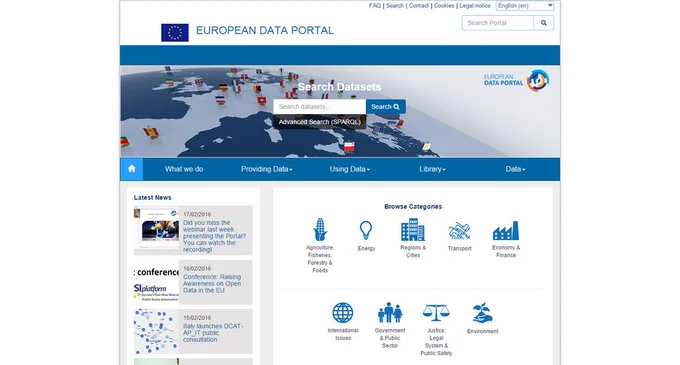Click the Latest News heading
Viewport: 680px width, 365px height.
tap(153, 197)
